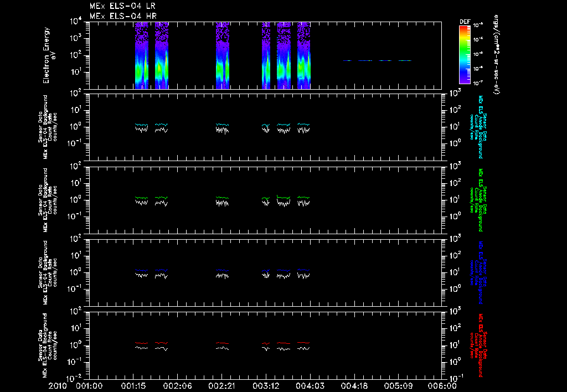567x392 pixels.
Task: Click the cyan Anode Background right-axis label
Action: tap(478, 127)
